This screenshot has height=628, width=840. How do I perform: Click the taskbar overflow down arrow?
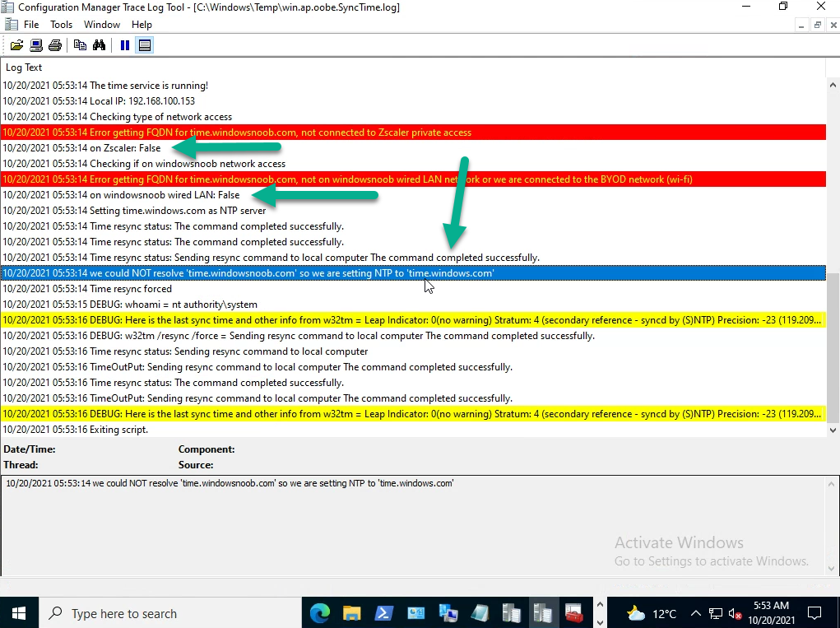(x=600, y=621)
